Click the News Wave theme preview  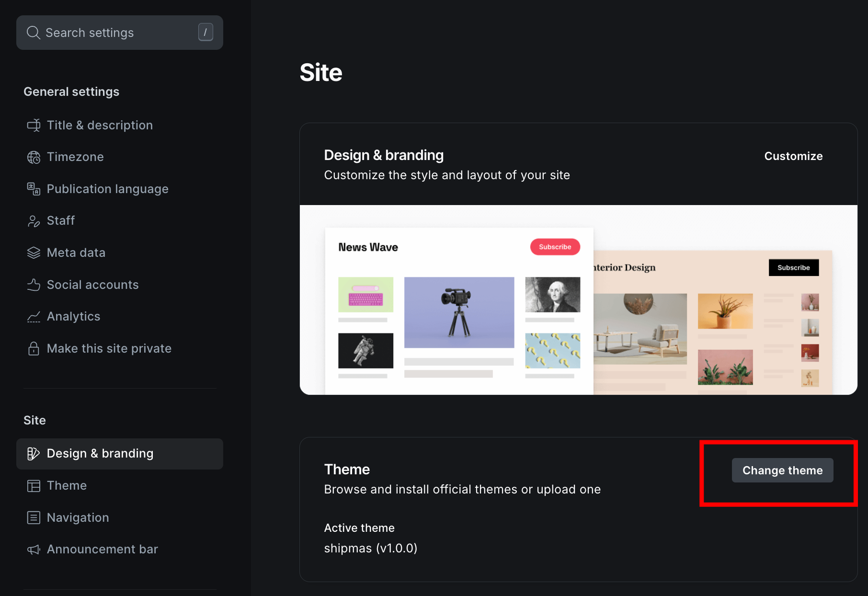pos(458,311)
